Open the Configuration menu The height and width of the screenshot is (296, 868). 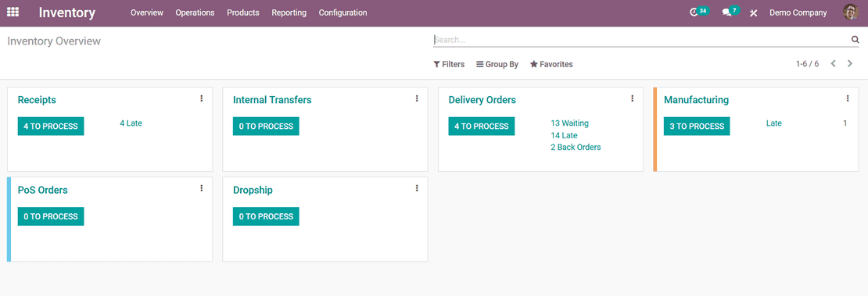tap(343, 12)
